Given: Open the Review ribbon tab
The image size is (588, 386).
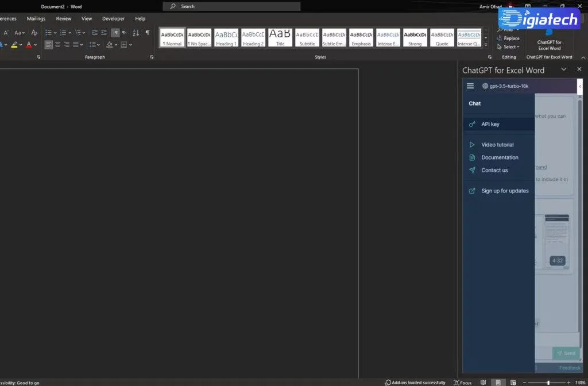Looking at the screenshot, I should 63,18.
